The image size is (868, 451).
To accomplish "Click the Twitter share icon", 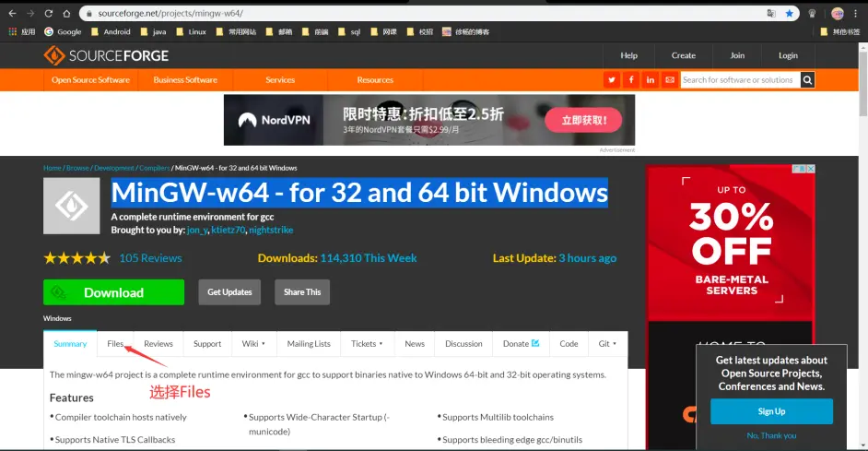I will 611,80.
